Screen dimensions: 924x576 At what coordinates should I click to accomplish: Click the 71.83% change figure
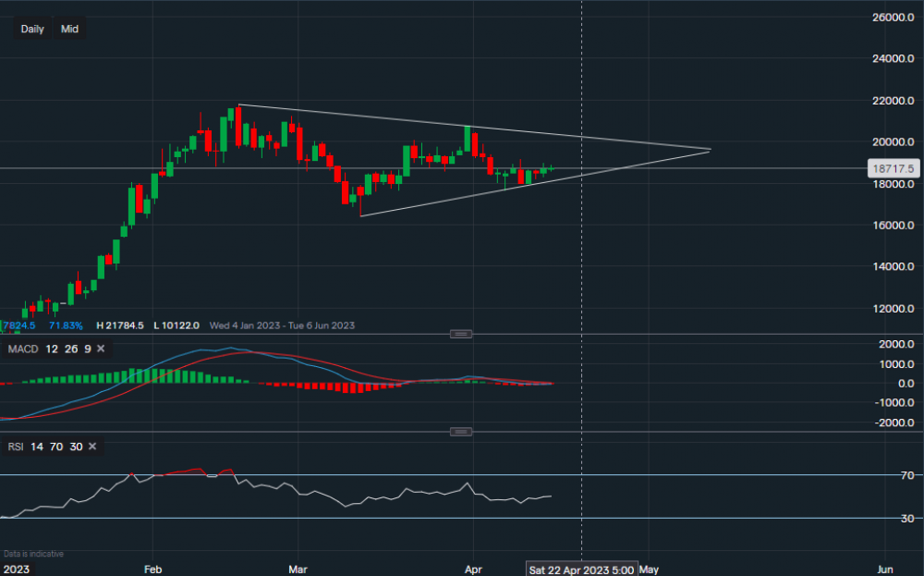pyautogui.click(x=65, y=325)
